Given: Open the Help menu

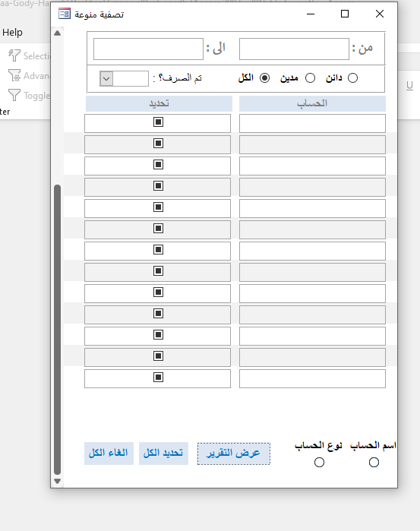Looking at the screenshot, I should [13, 33].
